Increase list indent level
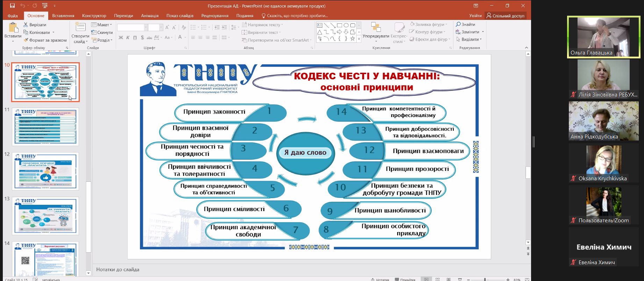 (x=224, y=27)
